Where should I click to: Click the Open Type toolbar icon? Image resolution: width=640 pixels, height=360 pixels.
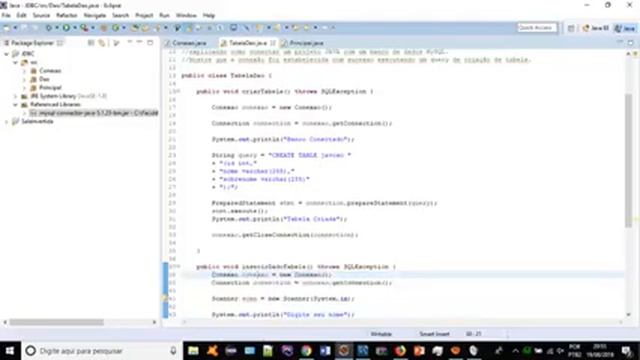[134, 28]
